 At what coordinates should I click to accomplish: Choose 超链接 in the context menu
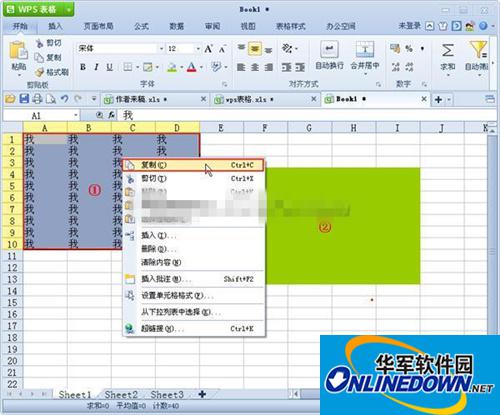click(193, 329)
